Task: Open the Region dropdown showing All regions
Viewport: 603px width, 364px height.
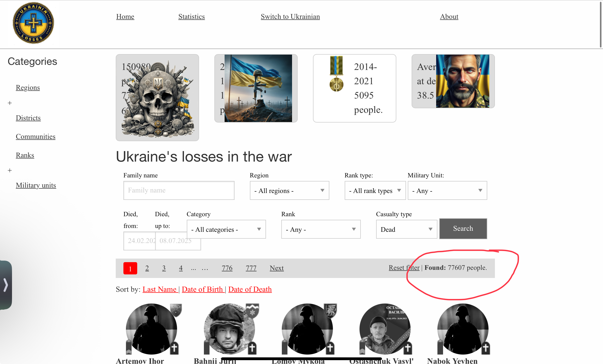Action: pos(289,190)
